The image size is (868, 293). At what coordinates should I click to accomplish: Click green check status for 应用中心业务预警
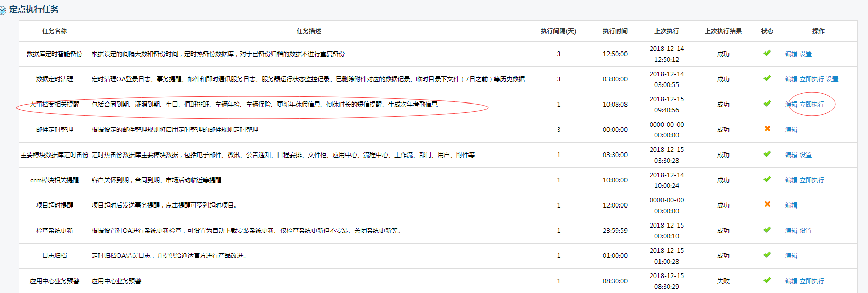pyautogui.click(x=767, y=280)
